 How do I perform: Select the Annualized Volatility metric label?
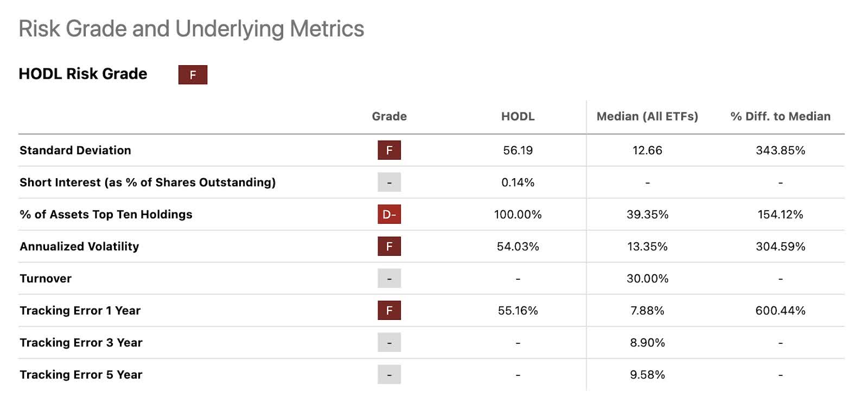tap(79, 247)
